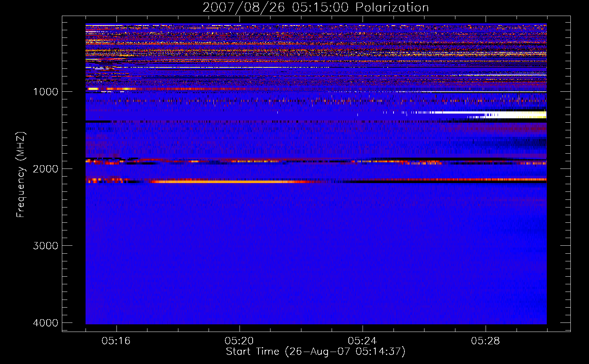This screenshot has height=364, width=589.
Task: Click the plot title '2007/08/26 05:15:00 Polarization'
Action: (x=316, y=7)
